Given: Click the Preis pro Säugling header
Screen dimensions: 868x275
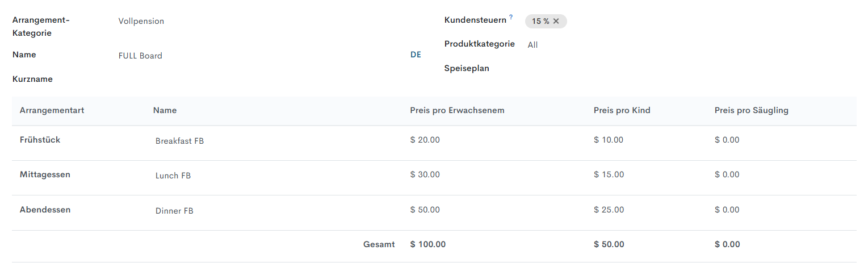Looking at the screenshot, I should tap(751, 110).
